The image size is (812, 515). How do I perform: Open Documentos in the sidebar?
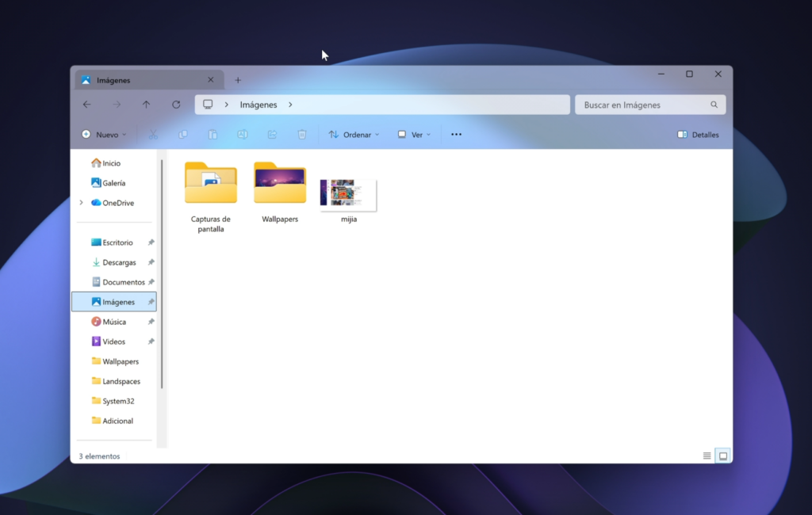[124, 282]
